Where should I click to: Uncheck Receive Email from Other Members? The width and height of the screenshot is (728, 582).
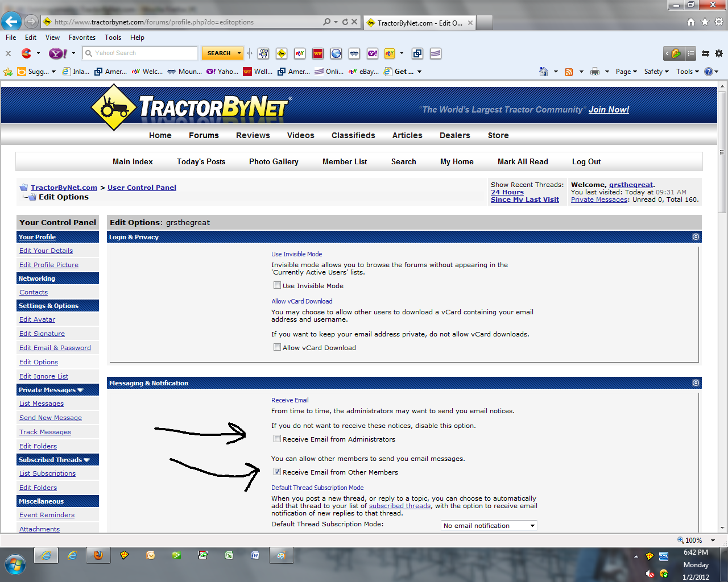pyautogui.click(x=278, y=472)
